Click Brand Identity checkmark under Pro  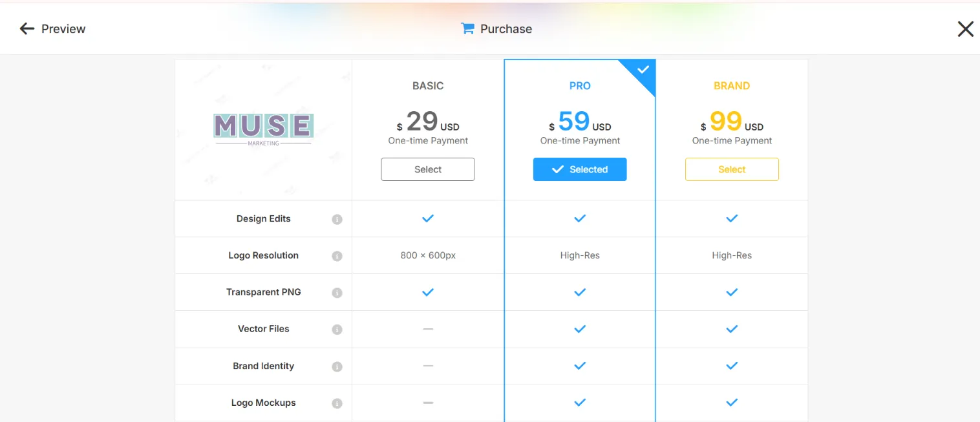(x=580, y=366)
